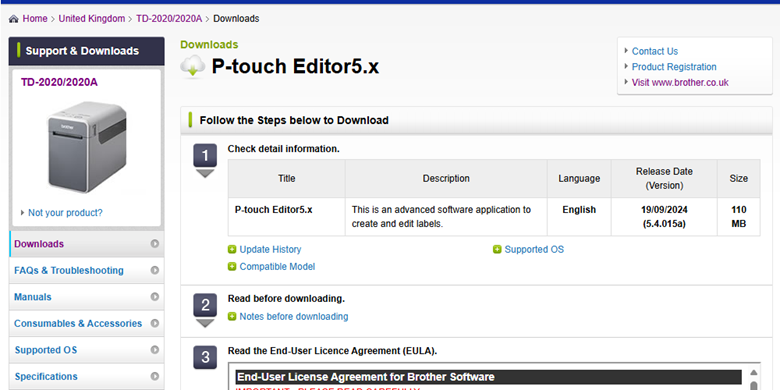Click the description cell about creating labels

pyautogui.click(x=446, y=216)
